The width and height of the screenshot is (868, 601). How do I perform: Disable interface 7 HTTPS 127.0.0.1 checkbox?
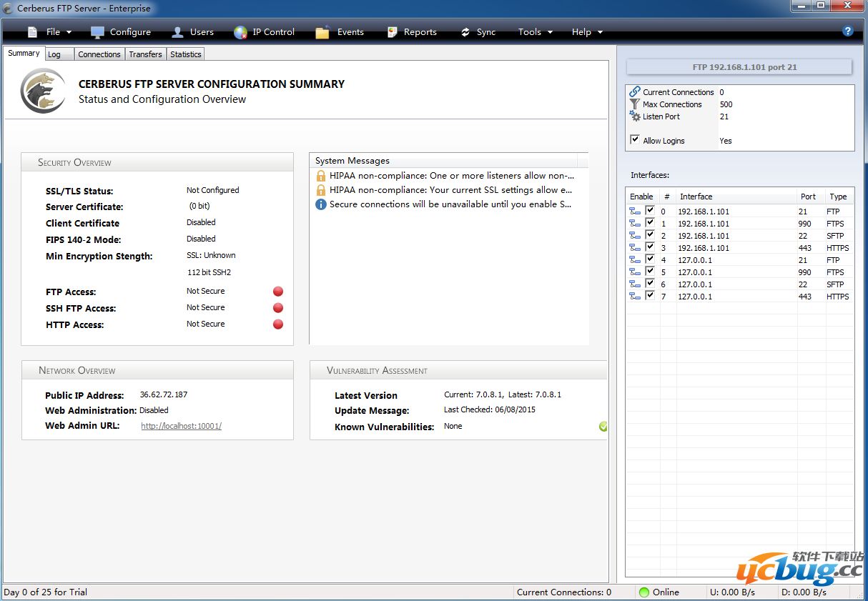click(x=650, y=296)
